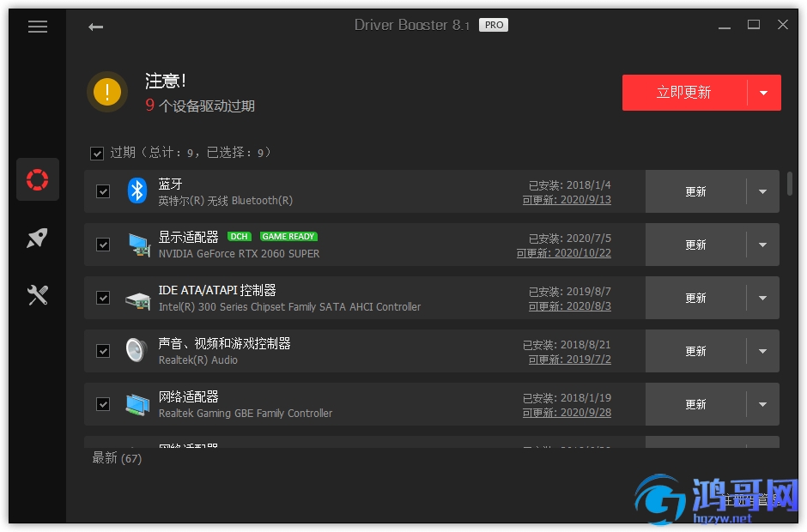Uncheck the Realtek(R) Audio checkbox
807x532 pixels.
coord(103,351)
